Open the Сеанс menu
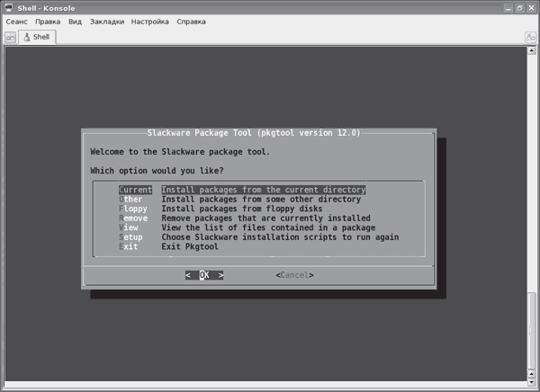Viewport: 540px width, 392px height. point(17,22)
